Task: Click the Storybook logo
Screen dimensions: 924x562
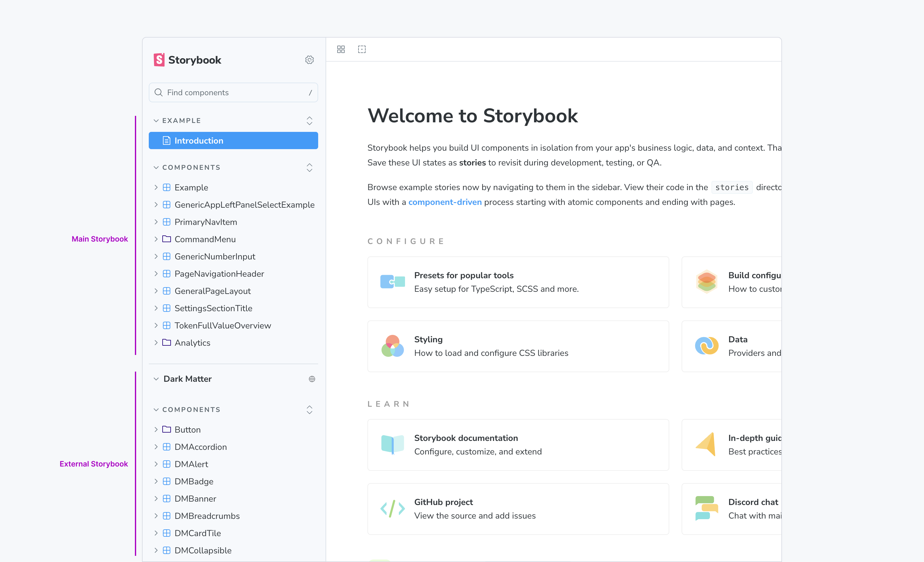Action: point(188,60)
